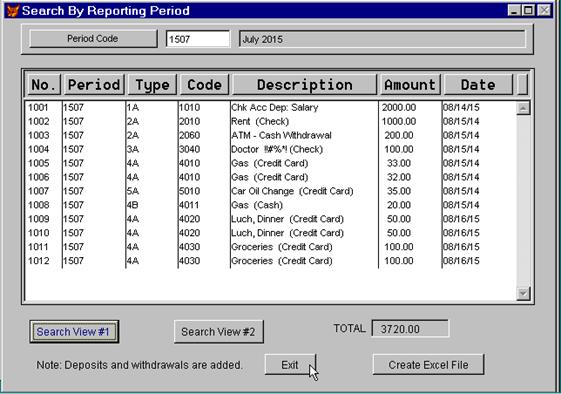Click the Type column header
Image resolution: width=561 pixels, height=394 pixels.
(152, 85)
